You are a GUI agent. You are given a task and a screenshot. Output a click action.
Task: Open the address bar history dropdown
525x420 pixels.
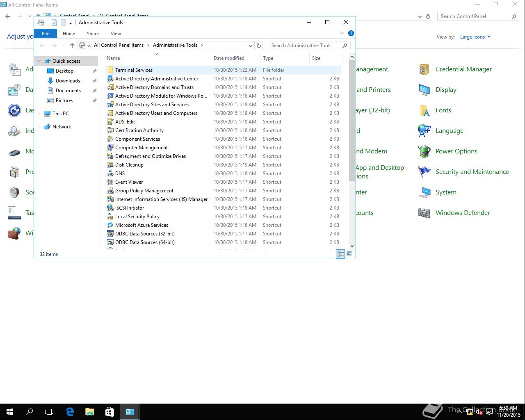tap(250, 46)
